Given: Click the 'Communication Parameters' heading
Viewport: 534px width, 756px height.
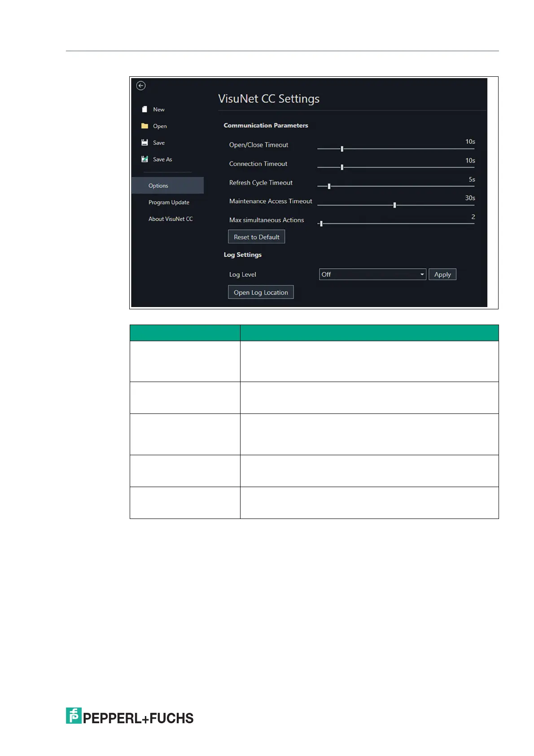Looking at the screenshot, I should (266, 126).
